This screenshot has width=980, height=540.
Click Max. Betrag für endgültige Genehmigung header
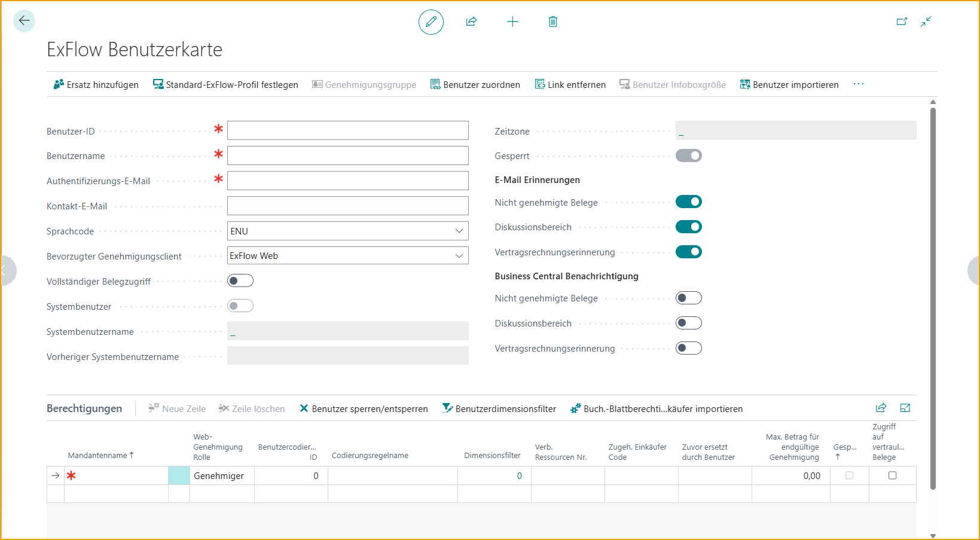(x=793, y=447)
